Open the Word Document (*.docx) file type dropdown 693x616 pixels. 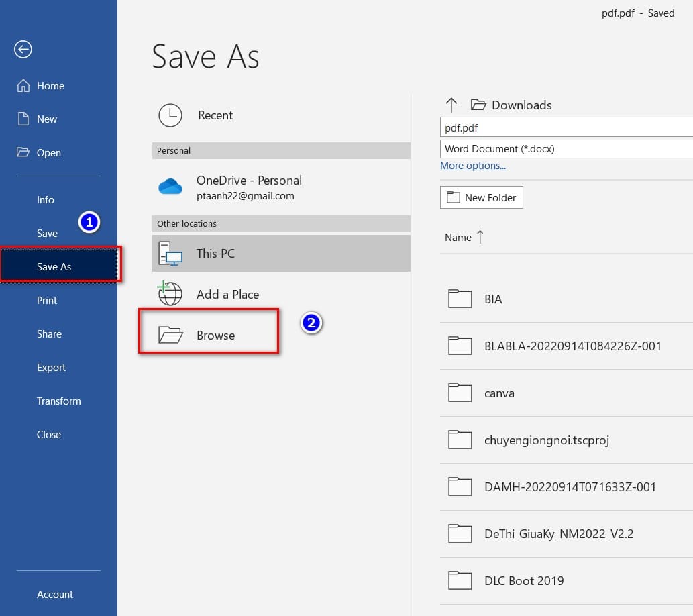tap(566, 148)
